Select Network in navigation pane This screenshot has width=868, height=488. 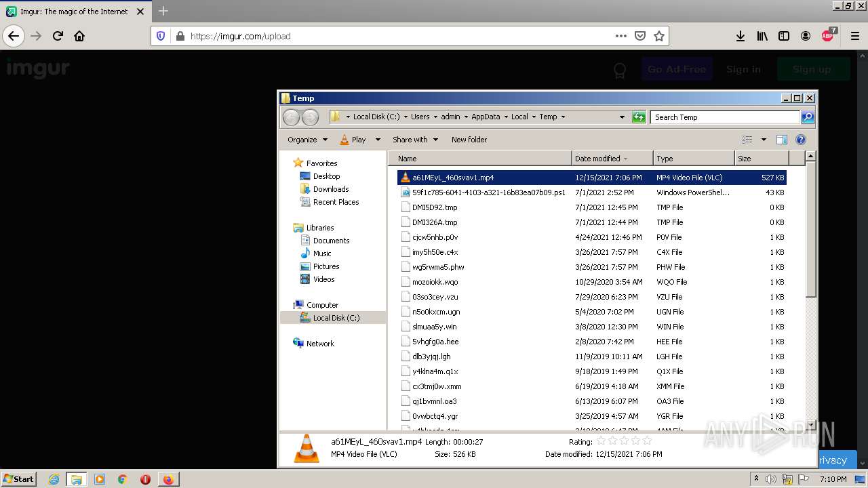tap(320, 344)
